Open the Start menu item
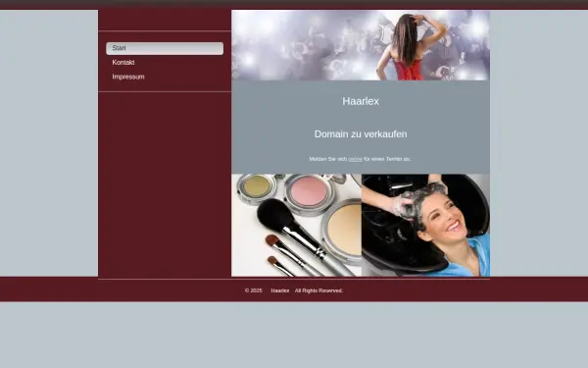Viewport: 588px width, 368px height. pos(165,48)
